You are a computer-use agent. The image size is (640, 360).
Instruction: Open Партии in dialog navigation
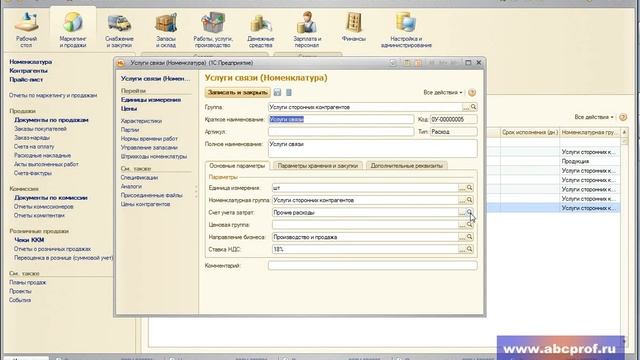130,130
